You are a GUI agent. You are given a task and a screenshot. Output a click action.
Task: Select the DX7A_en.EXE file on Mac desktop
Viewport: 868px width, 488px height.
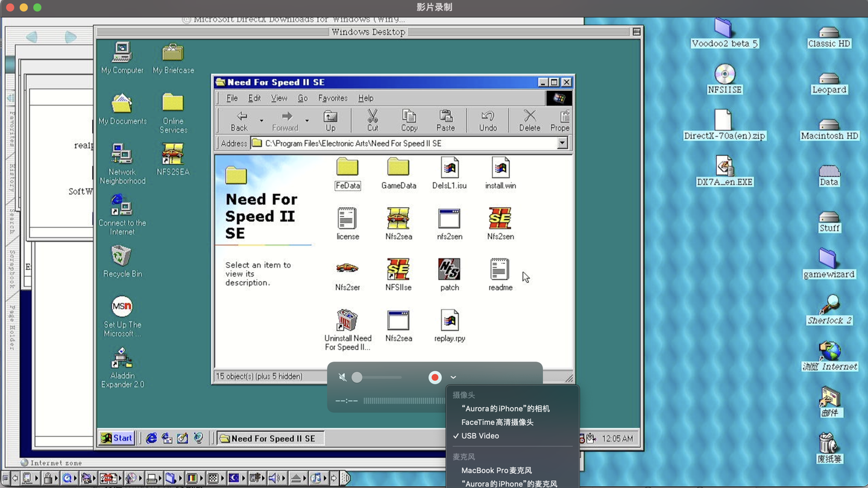click(x=724, y=171)
